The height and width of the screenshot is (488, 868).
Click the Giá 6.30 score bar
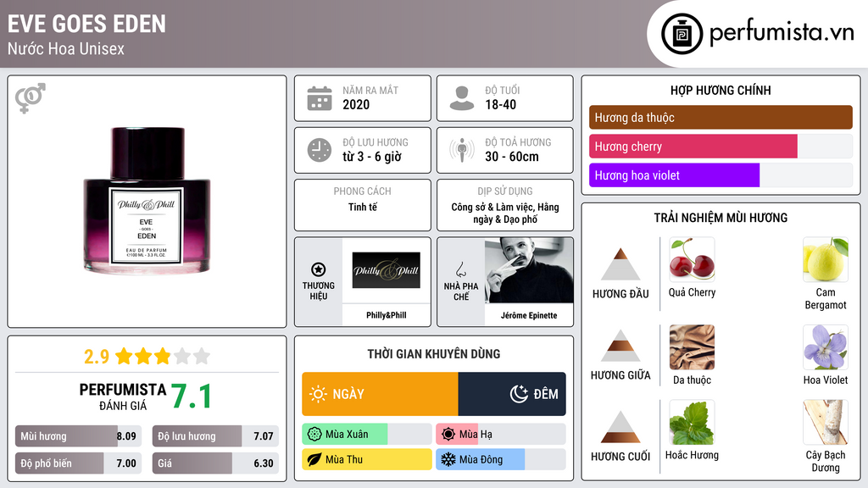pos(215,463)
